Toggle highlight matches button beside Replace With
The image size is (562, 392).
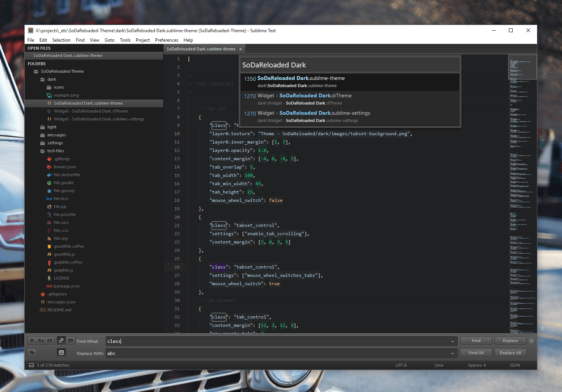(61, 353)
